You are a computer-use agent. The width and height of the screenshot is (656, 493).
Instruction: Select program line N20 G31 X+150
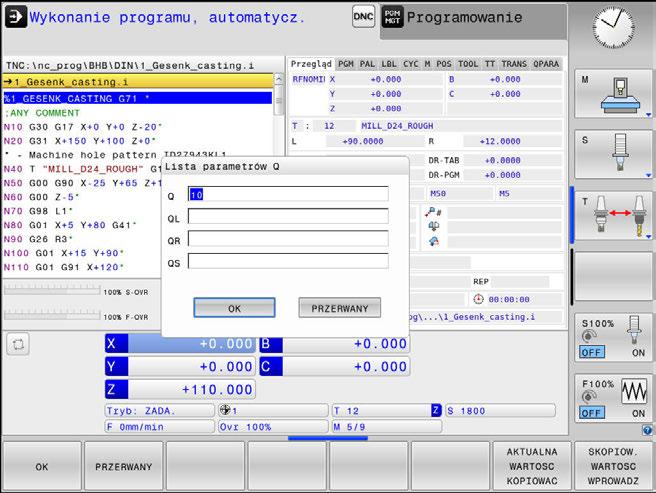80,141
